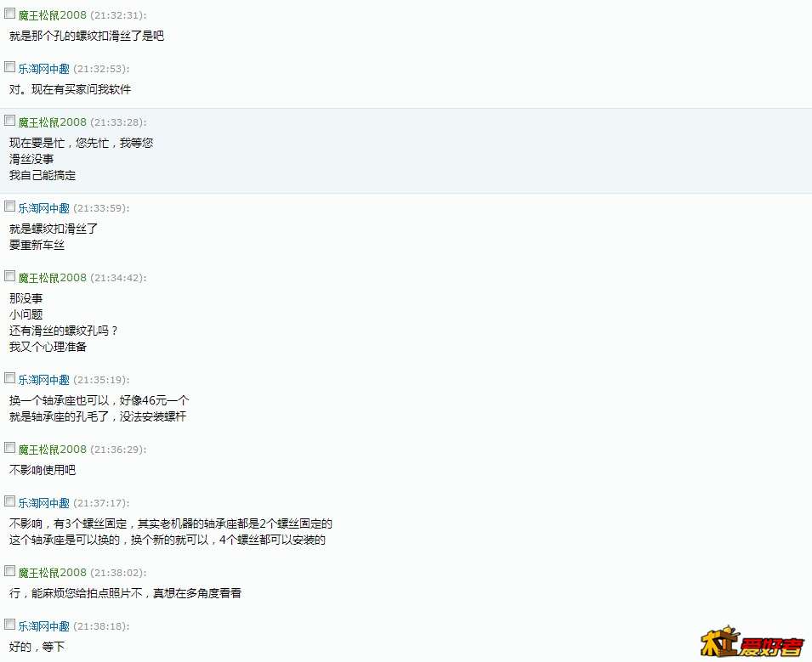Check the box for the 21:35:19 message

pyautogui.click(x=10, y=378)
